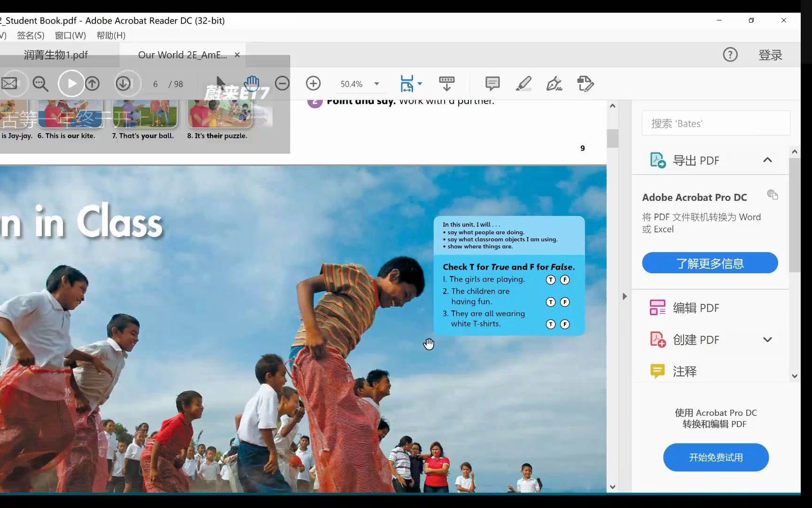Click the stamp and edit tool icon

(586, 84)
